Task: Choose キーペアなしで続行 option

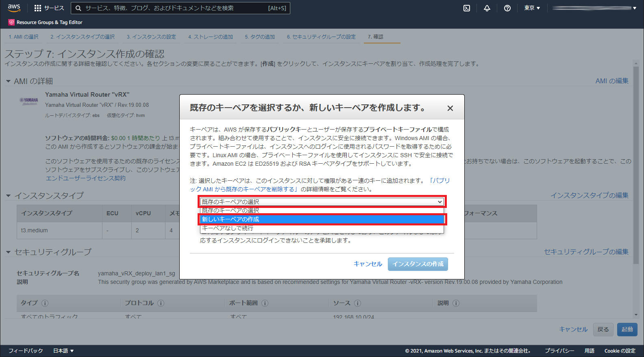Action: coord(322,228)
